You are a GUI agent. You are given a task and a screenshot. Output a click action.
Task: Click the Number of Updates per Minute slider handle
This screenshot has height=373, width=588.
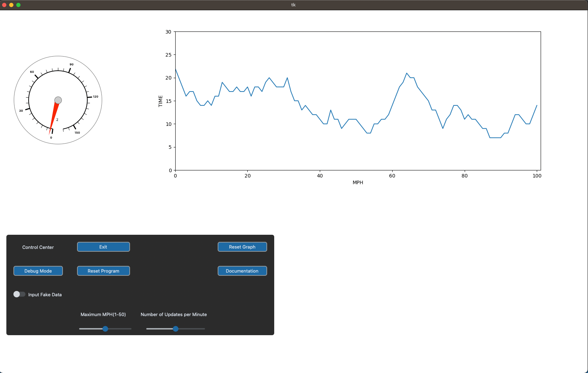pyautogui.click(x=176, y=329)
